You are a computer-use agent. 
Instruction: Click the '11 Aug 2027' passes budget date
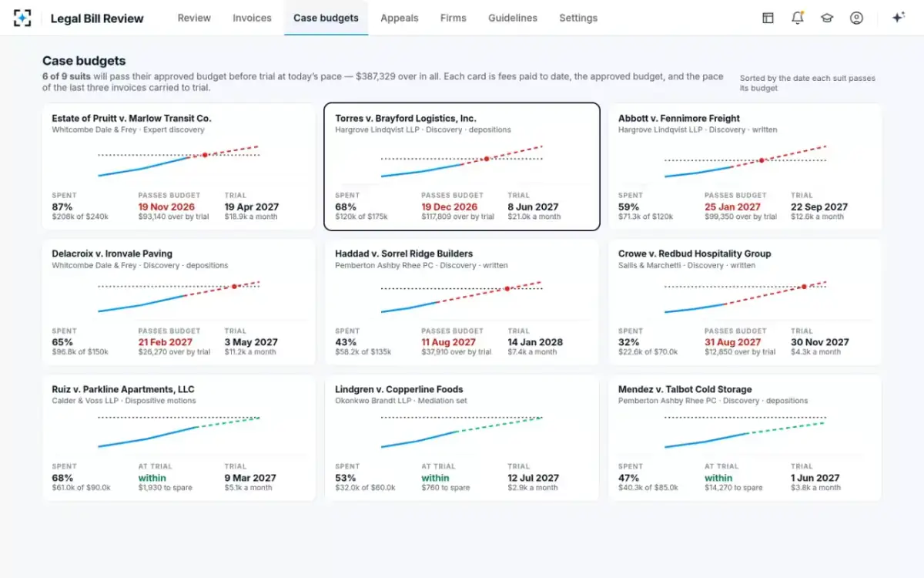coord(449,342)
